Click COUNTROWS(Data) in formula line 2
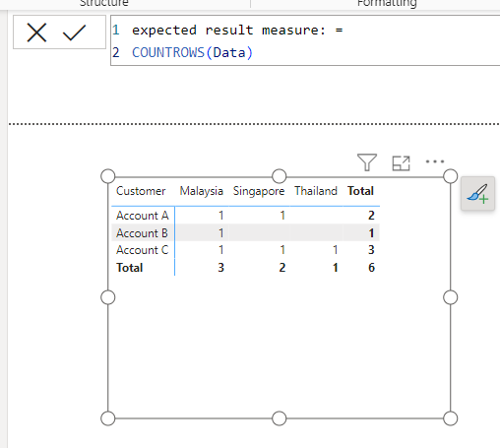Image resolution: width=500 pixels, height=448 pixels. click(192, 52)
